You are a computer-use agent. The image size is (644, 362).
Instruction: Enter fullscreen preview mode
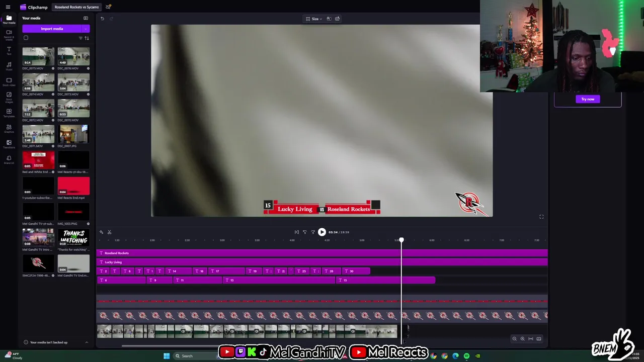coord(541,217)
